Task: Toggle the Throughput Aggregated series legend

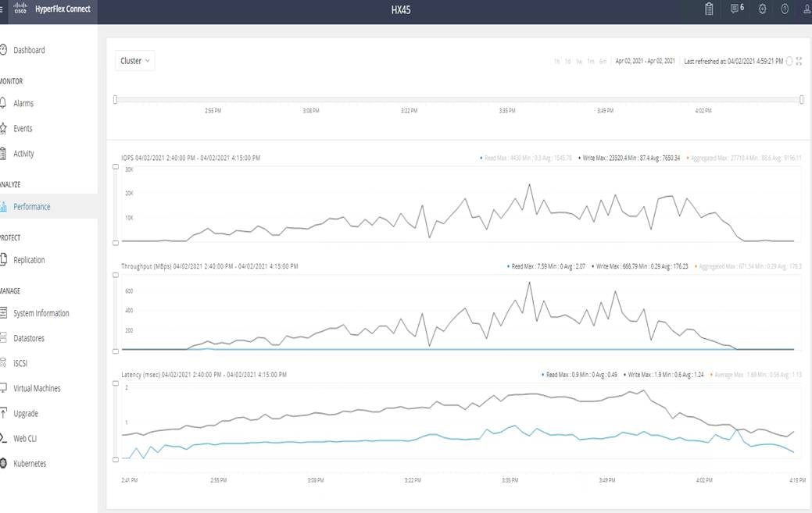Action: [x=748, y=266]
